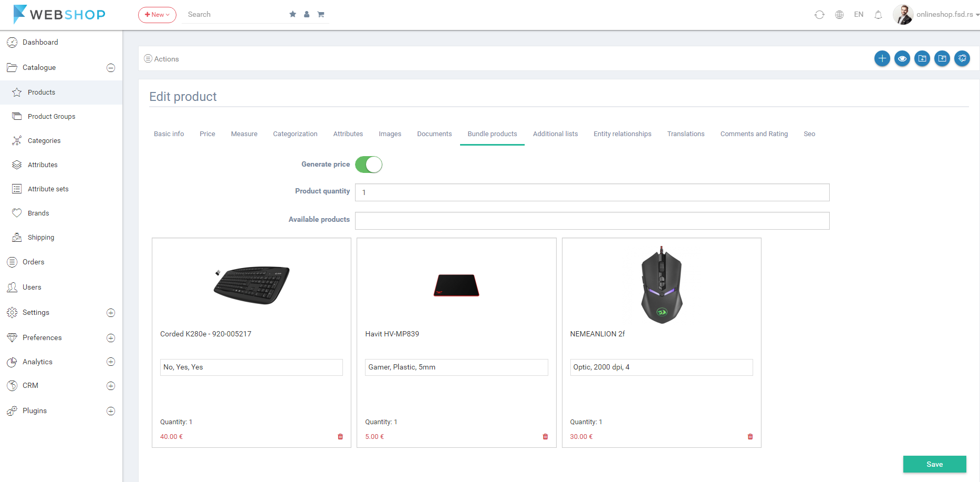Click the folder download import button

click(x=922, y=58)
